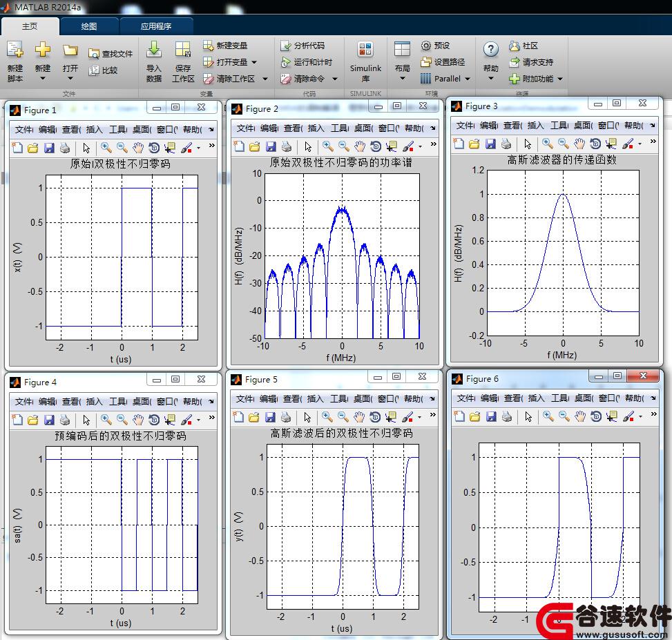Viewport: 672px width, 640px height.
Task: Dock Figure 2 using menu bar arrow
Action: pos(433,128)
